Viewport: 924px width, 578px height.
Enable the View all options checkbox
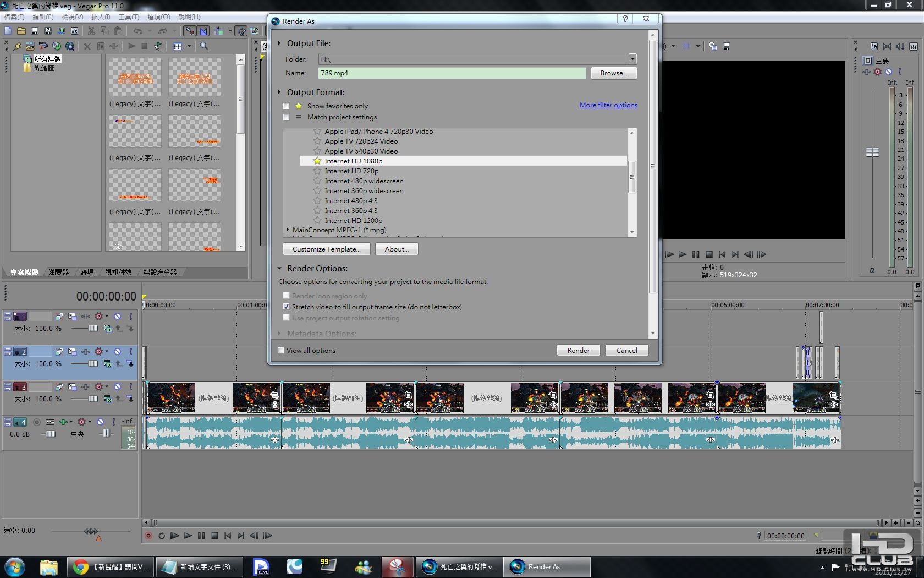[280, 351]
